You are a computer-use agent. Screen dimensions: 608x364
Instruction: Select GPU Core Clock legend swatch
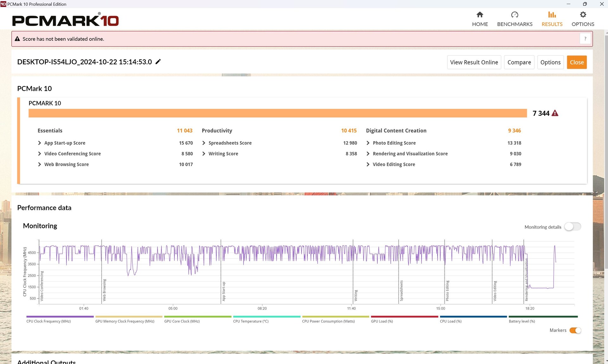pos(198,317)
